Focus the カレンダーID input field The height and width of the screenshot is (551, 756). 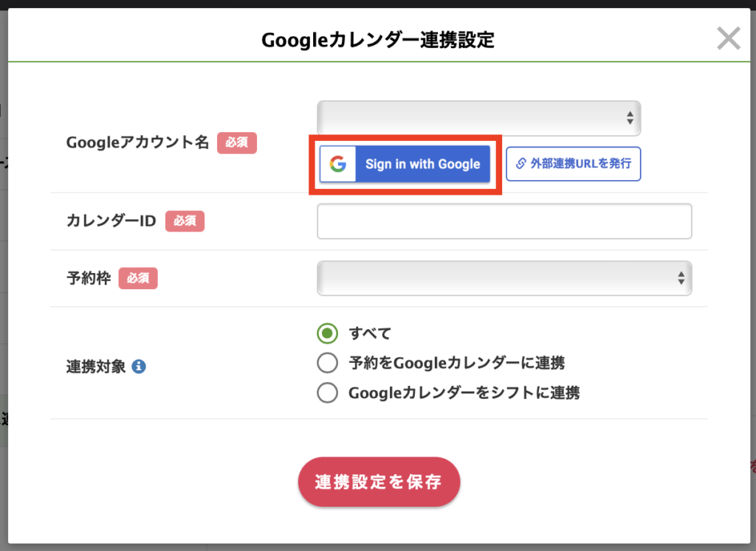click(504, 221)
